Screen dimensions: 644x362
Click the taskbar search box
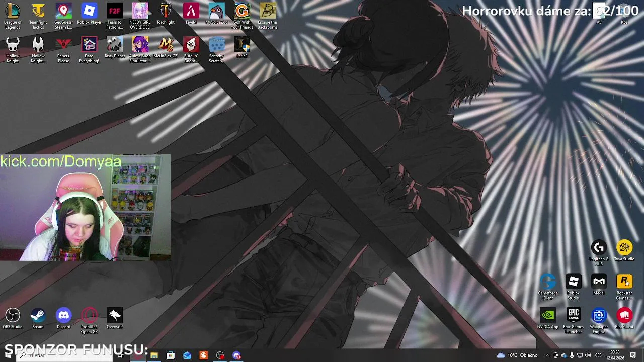(64, 355)
